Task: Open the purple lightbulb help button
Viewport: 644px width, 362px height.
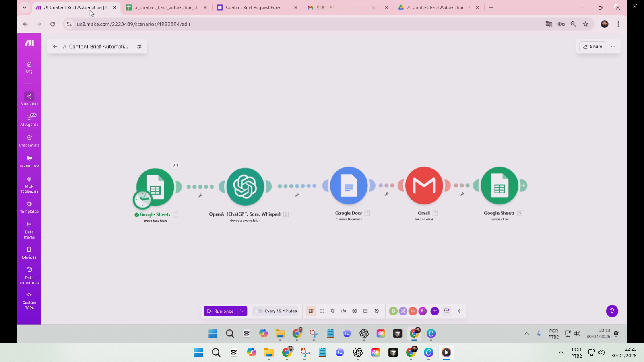Action: pyautogui.click(x=612, y=311)
